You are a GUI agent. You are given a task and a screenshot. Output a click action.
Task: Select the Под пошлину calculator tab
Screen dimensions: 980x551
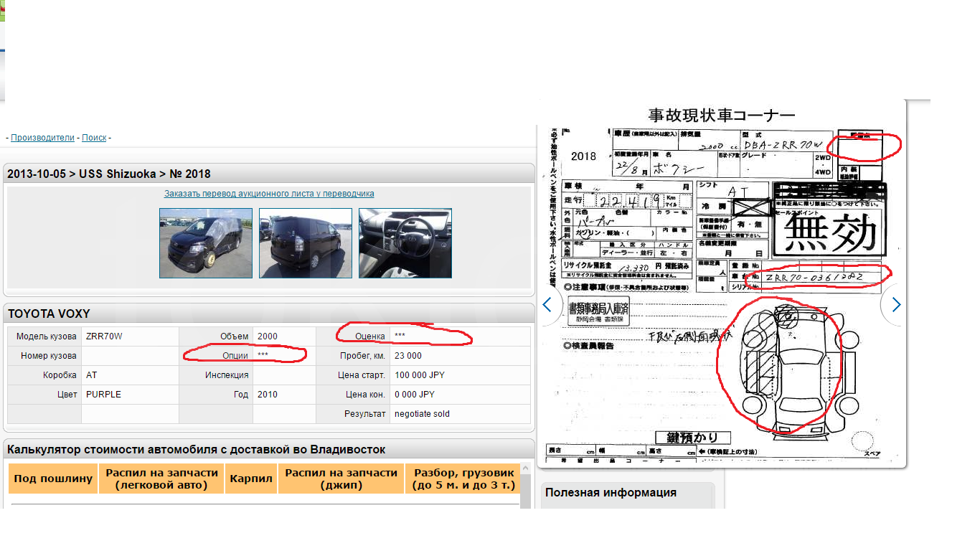click(54, 479)
